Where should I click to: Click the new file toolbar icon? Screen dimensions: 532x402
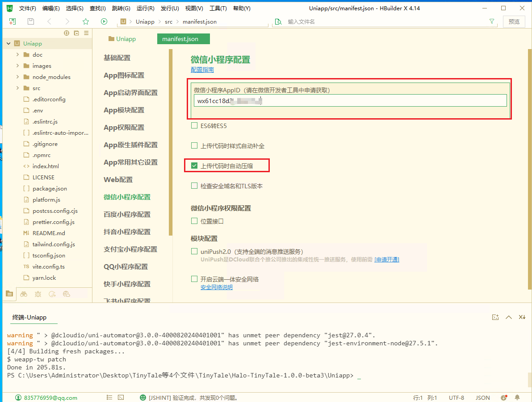[13, 22]
